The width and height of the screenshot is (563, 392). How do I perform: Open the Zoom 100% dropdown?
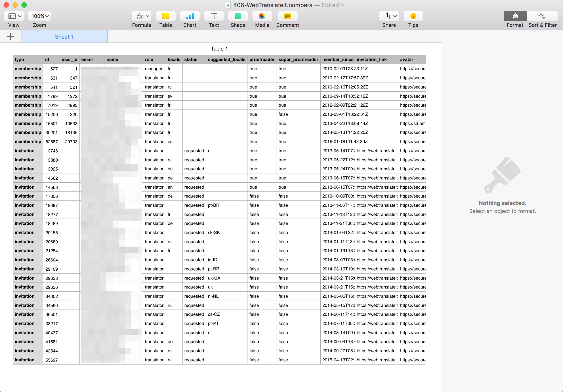tap(40, 16)
